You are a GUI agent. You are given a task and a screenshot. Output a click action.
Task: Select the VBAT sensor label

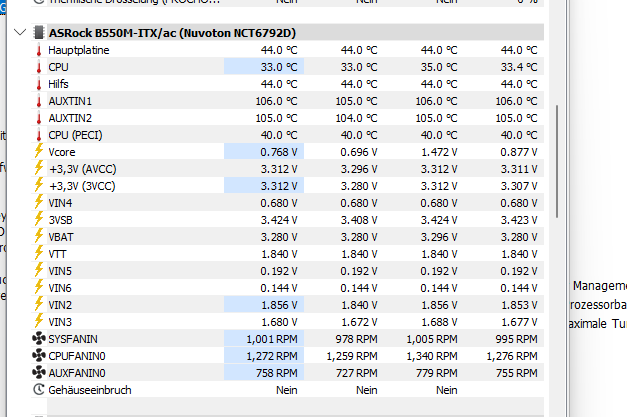click(61, 237)
